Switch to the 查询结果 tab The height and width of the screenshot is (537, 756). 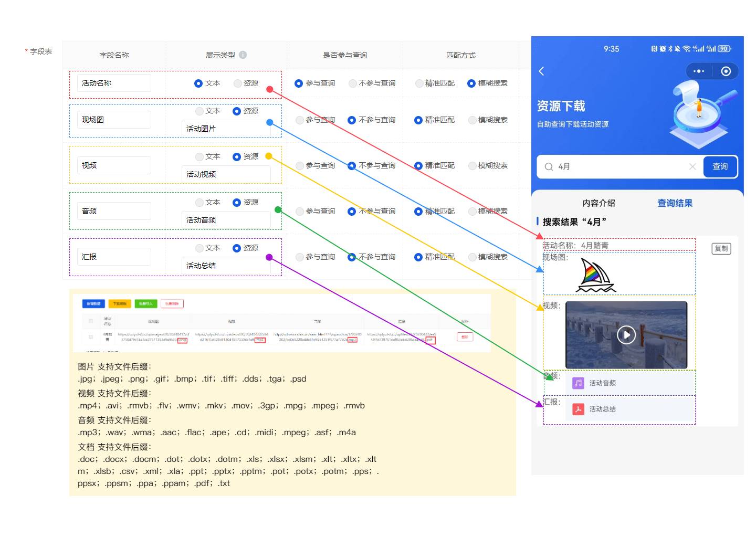pos(675,203)
